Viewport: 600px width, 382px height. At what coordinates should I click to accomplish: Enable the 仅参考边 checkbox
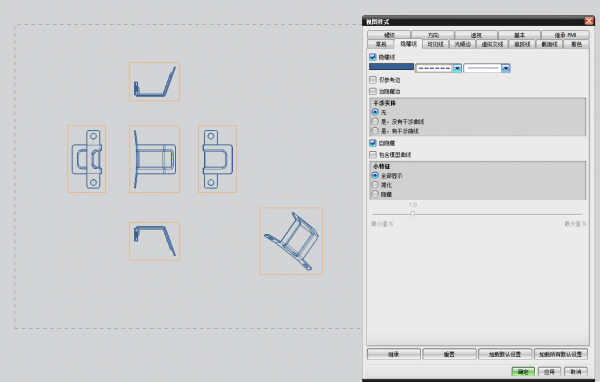[x=373, y=80]
